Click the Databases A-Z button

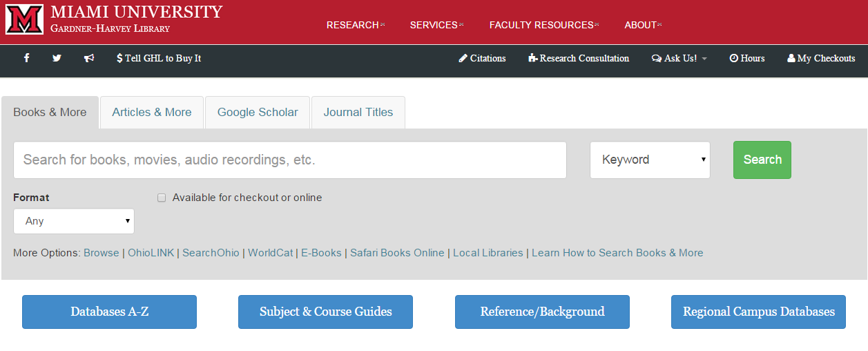109,312
